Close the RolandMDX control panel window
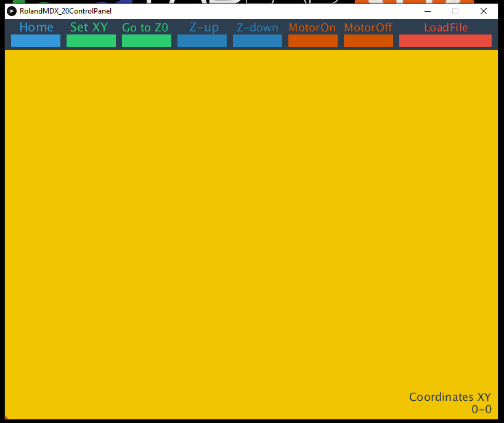This screenshot has height=423, width=504. (484, 11)
